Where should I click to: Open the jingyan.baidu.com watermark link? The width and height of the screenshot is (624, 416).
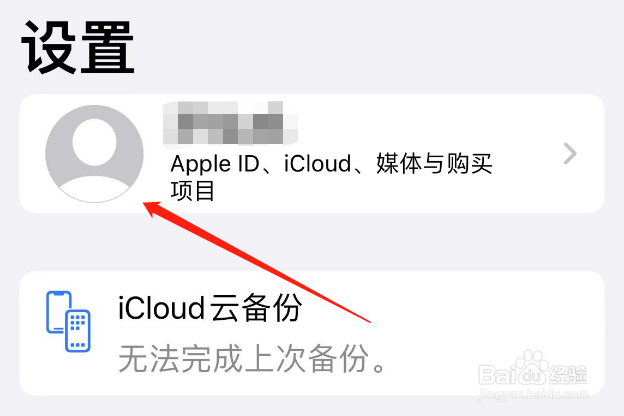coord(533,394)
